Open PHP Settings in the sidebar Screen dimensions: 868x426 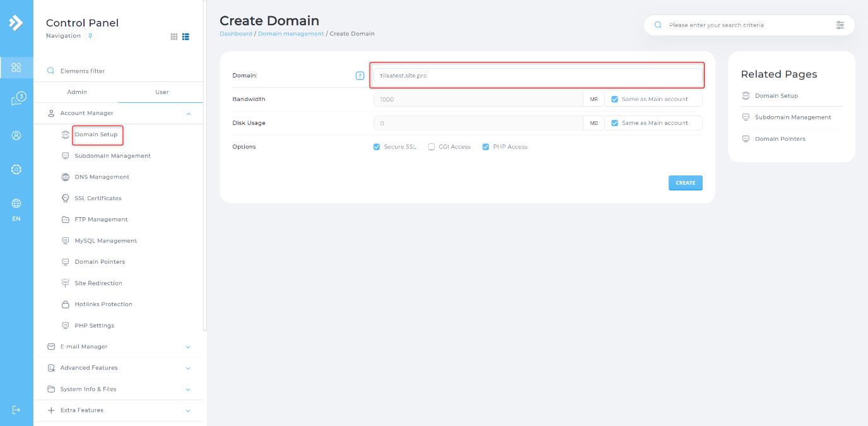point(95,326)
